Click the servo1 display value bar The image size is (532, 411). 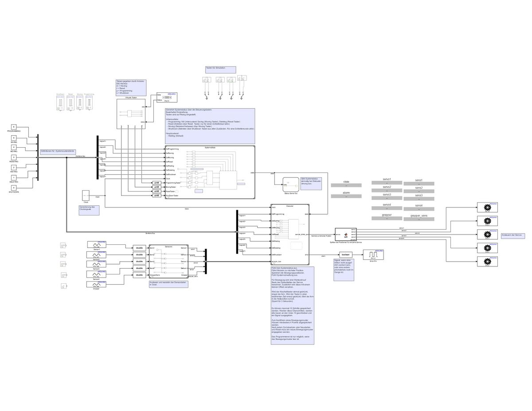click(x=387, y=183)
